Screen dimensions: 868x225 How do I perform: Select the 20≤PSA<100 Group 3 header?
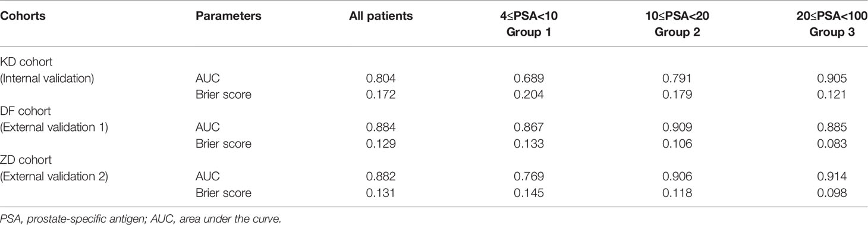(x=832, y=24)
